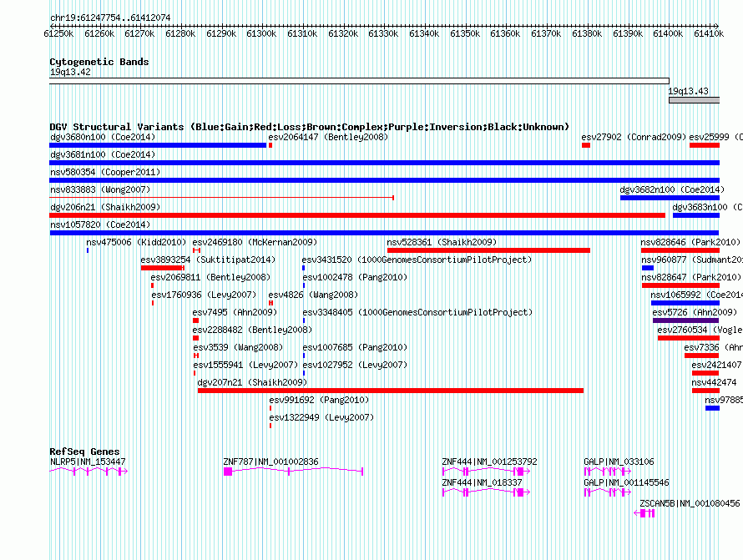Click the 19q13.43 gray cytogenetic band
The width and height of the screenshot is (743, 560).
tap(695, 100)
